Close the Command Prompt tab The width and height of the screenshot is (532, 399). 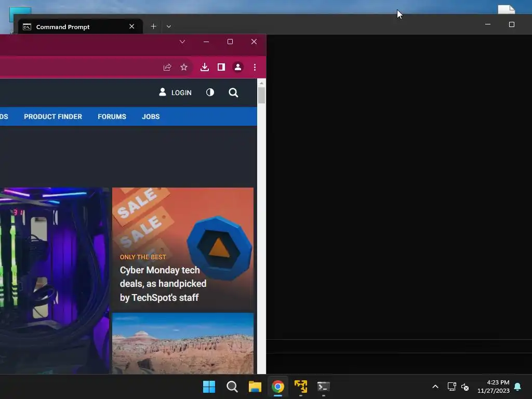tap(131, 26)
